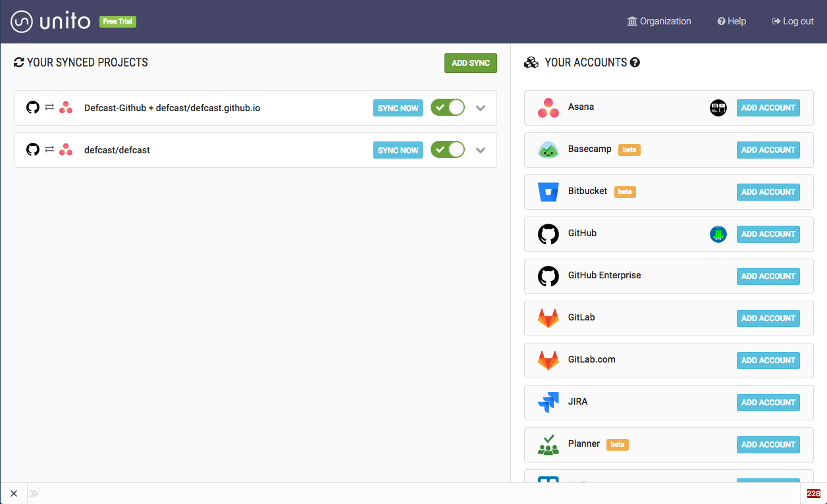Click the GitLab.com logo
Viewport: 827px width, 504px height.
coord(548,361)
